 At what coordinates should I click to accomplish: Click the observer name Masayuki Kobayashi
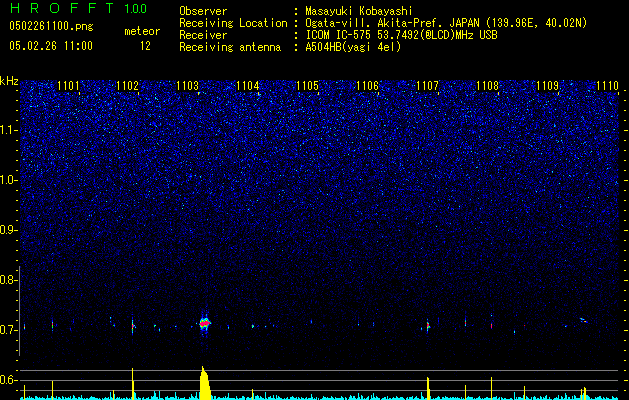[x=359, y=11]
